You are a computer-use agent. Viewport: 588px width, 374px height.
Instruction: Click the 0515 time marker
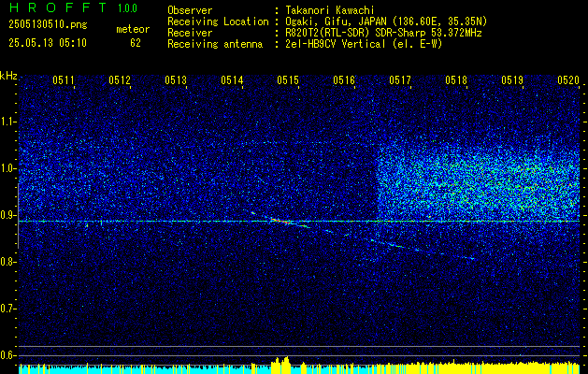[288, 79]
